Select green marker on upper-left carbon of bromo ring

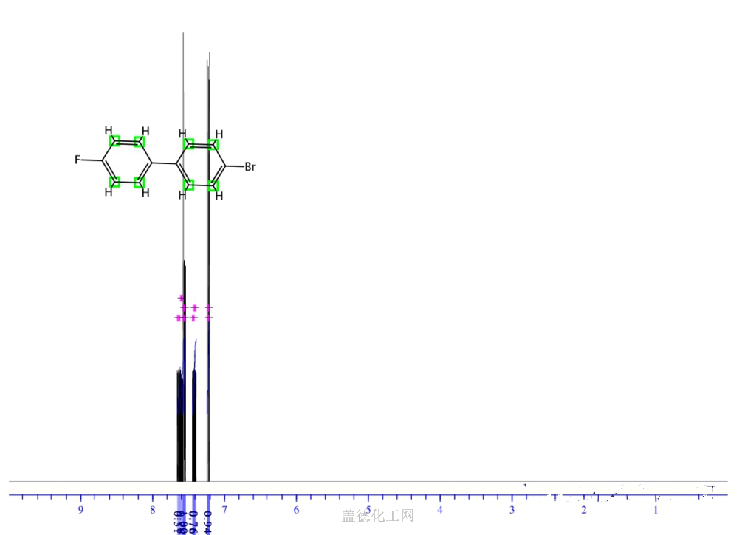[189, 144]
